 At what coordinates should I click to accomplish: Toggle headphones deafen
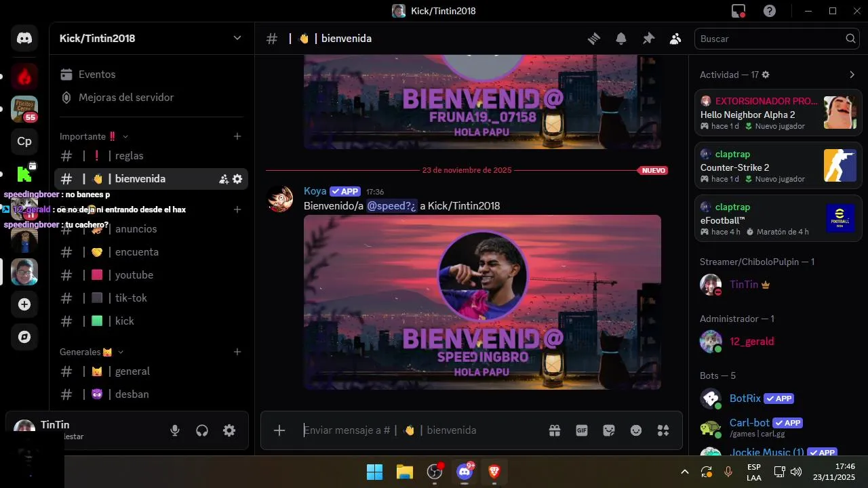(202, 430)
